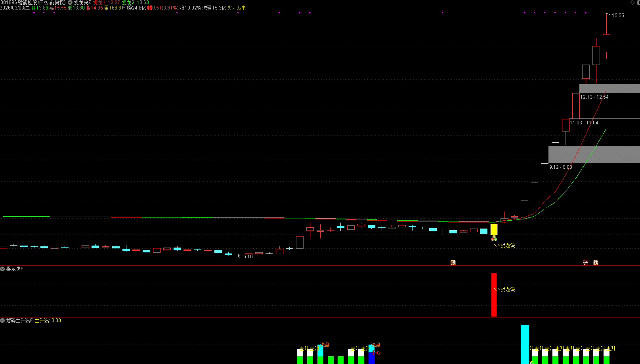This screenshot has width=640, height=364.
Task: Select the yellow signal candlestick
Action: [x=494, y=230]
